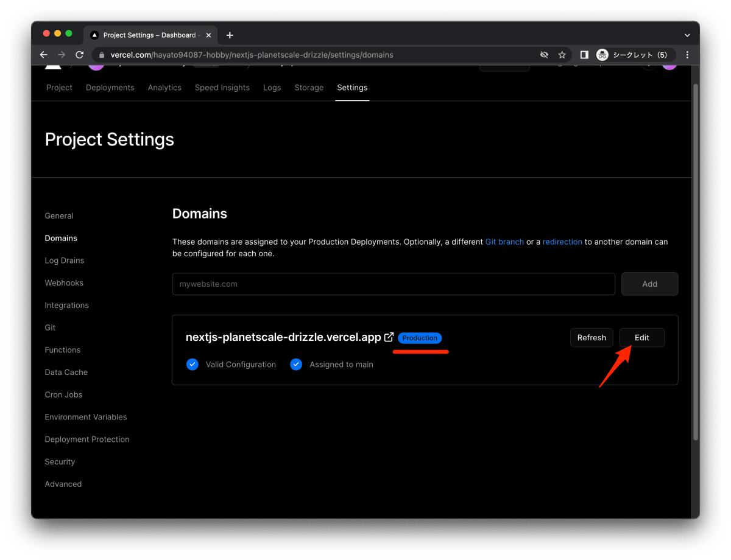Click the Add domain button
Screen dimensions: 731x560
click(x=649, y=284)
